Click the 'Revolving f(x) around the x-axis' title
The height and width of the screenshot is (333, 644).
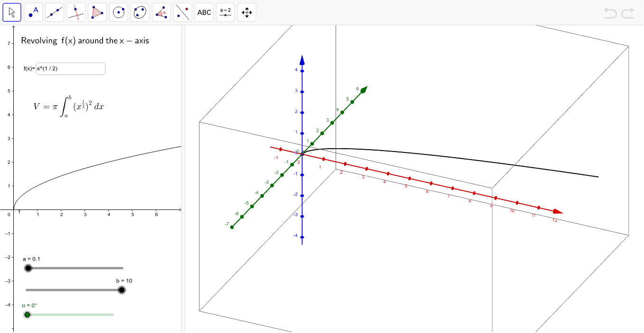pyautogui.click(x=85, y=41)
